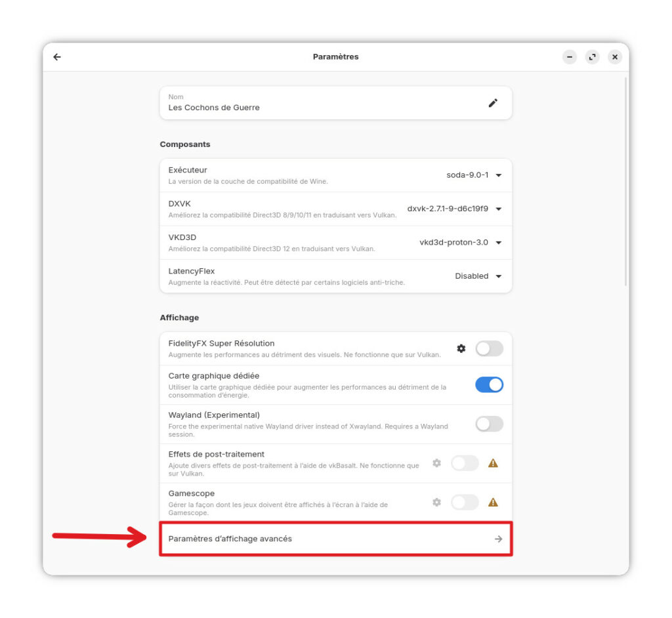Click the Nom field Les Cochons de Guerre
This screenshot has width=672, height=618.
coord(336,103)
